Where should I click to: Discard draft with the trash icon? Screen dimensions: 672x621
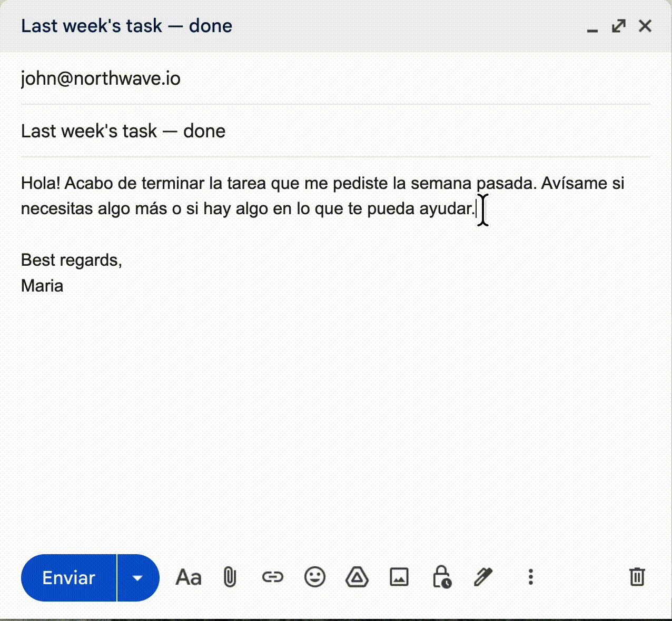(x=637, y=577)
